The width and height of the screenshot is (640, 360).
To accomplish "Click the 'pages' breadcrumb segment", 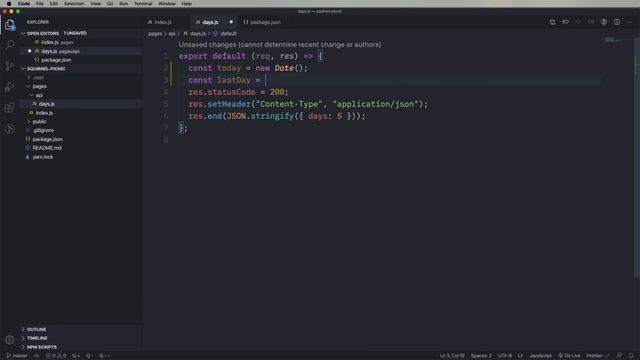I will 155,33.
